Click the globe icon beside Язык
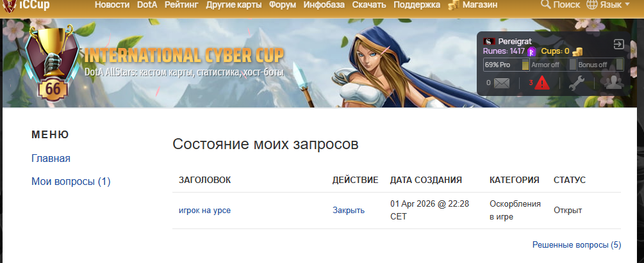The height and width of the screenshot is (263, 644). point(592,5)
